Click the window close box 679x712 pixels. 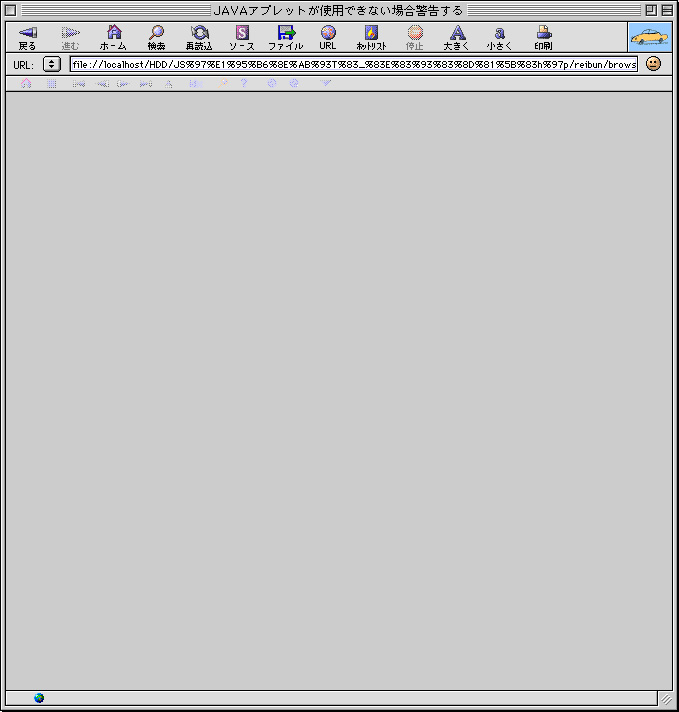click(x=11, y=10)
